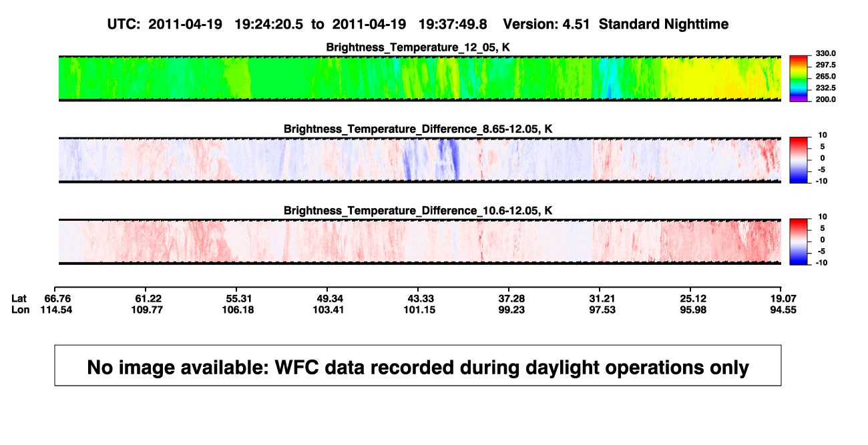Click the latitude value '31.21'

(601, 298)
